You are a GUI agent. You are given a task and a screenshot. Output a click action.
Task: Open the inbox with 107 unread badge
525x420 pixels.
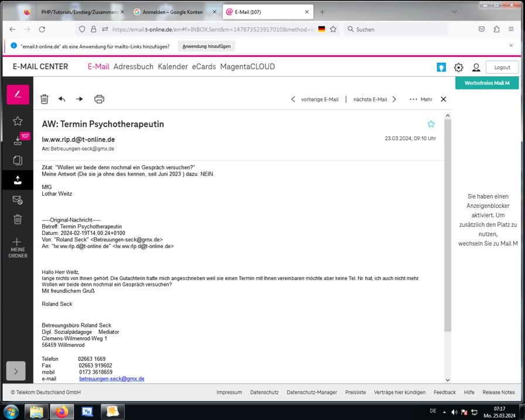[x=18, y=140]
